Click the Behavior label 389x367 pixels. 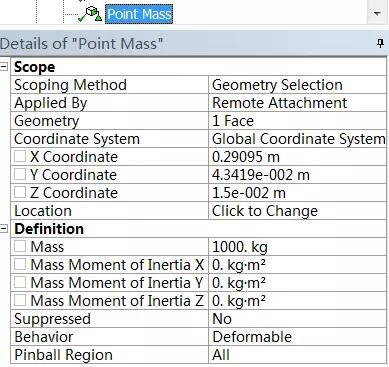(44, 337)
